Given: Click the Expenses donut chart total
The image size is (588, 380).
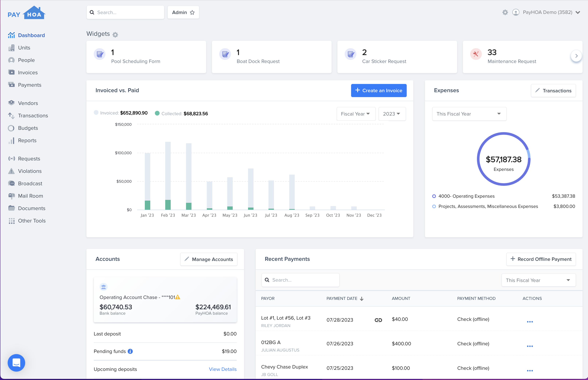Looking at the screenshot, I should pyautogui.click(x=504, y=159).
